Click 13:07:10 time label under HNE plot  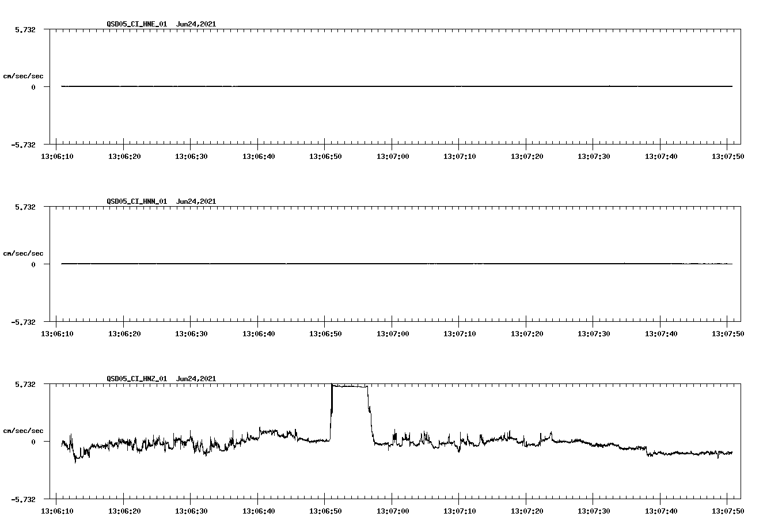pyautogui.click(x=460, y=156)
